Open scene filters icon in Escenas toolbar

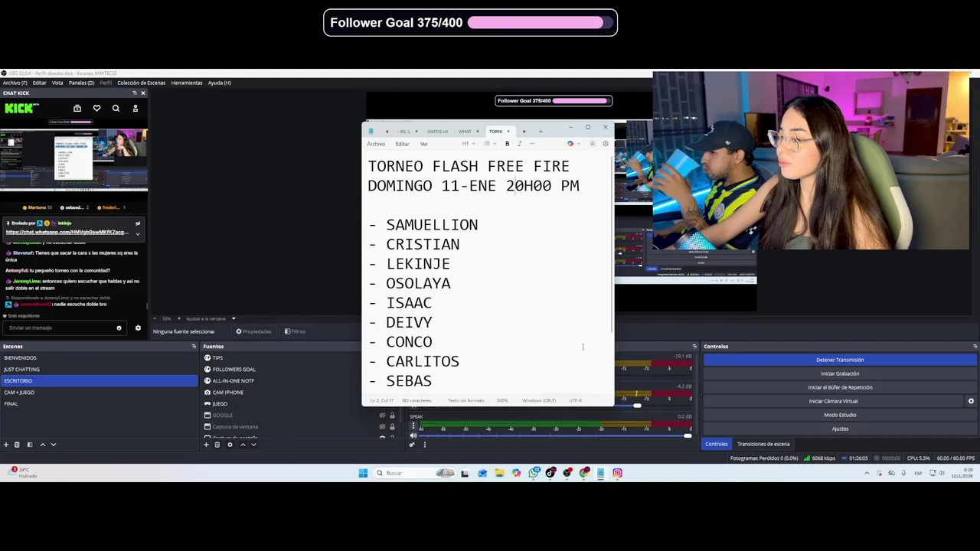pyautogui.click(x=30, y=445)
